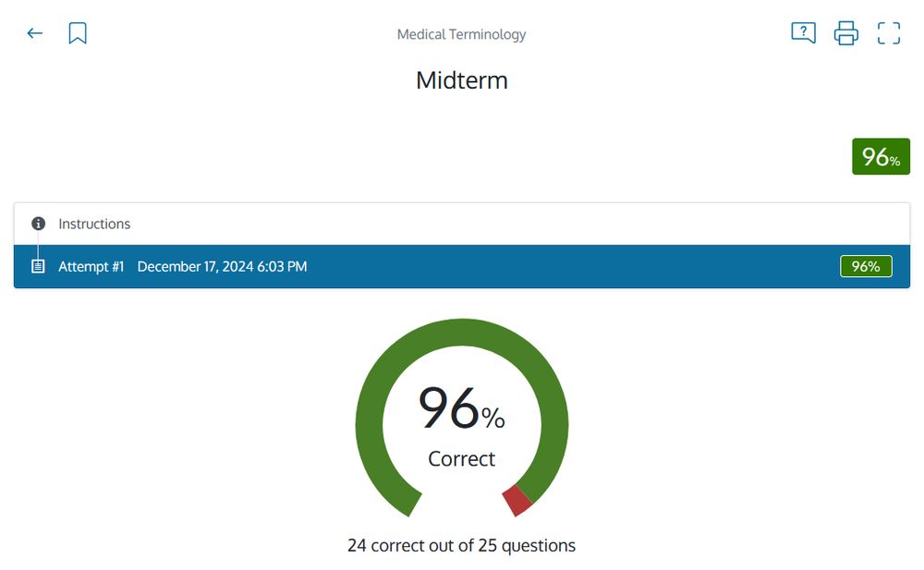This screenshot has width=924, height=570.
Task: Click the 96% badge on the attempt row
Action: point(866,266)
